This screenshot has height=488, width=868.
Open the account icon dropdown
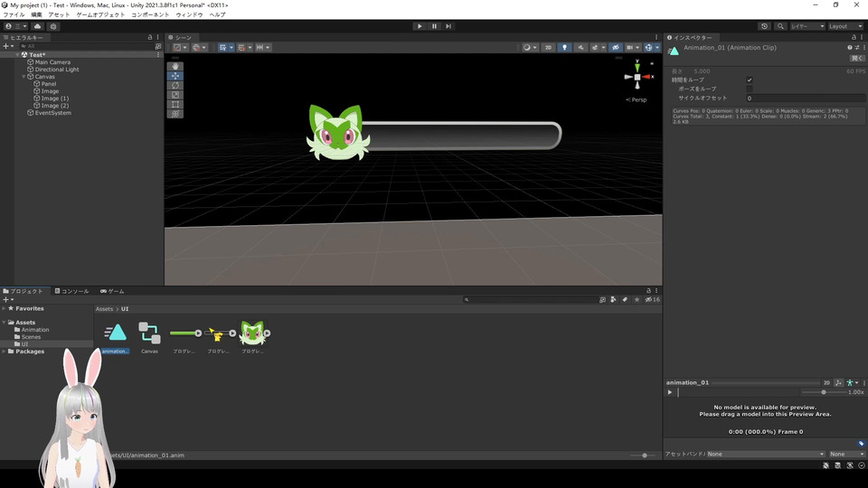point(15,26)
